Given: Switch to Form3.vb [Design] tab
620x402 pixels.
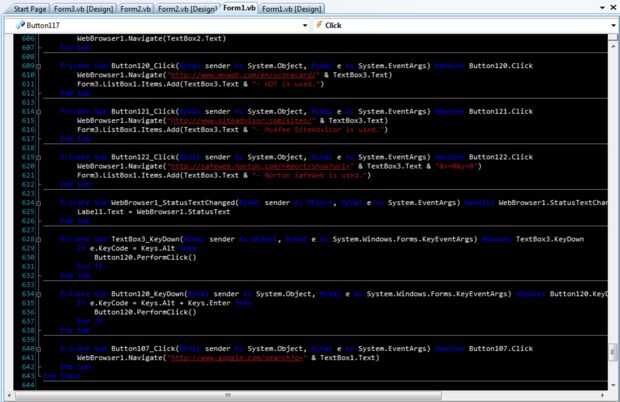Looking at the screenshot, I should pyautogui.click(x=83, y=9).
